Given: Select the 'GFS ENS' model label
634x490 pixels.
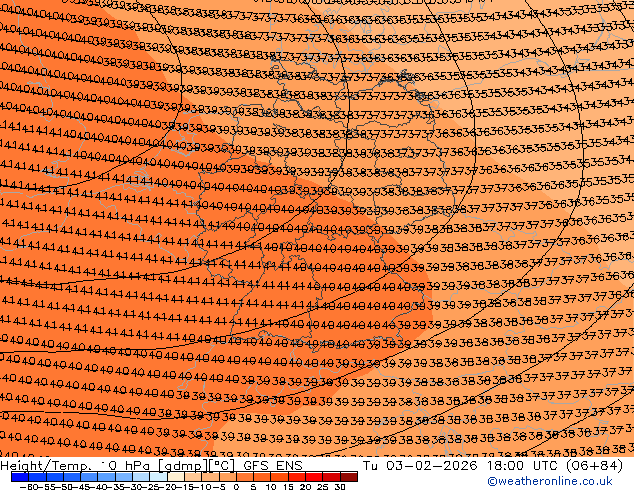Looking at the screenshot, I should pos(273,466).
